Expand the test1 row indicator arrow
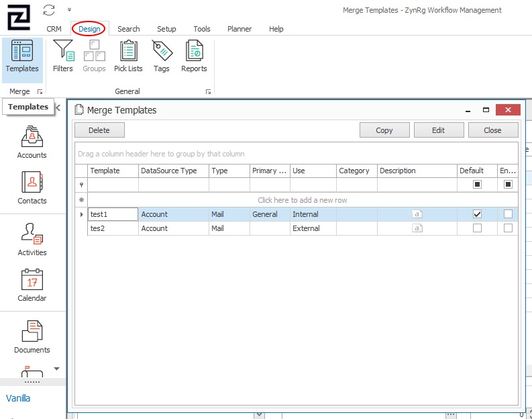Viewport: 532px width, 419px height. [81, 214]
